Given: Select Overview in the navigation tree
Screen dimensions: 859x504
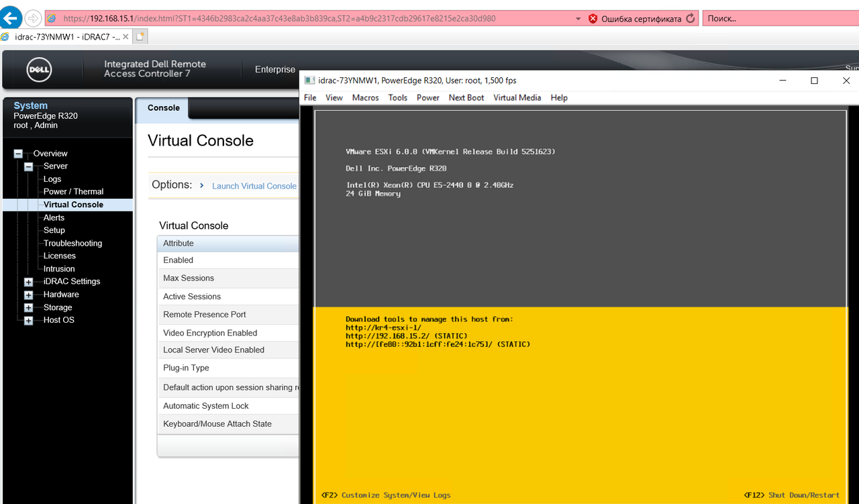Looking at the screenshot, I should tap(50, 153).
